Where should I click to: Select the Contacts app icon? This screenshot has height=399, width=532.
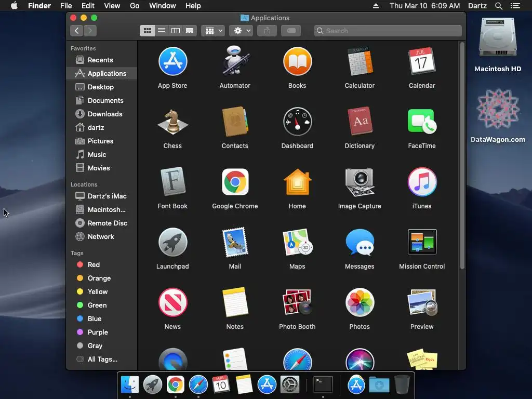click(235, 122)
